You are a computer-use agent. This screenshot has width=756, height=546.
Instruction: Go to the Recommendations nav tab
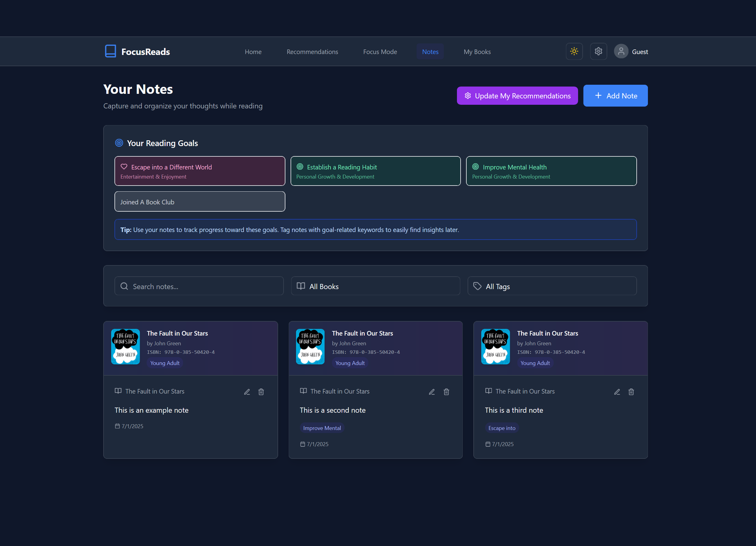[x=312, y=52]
